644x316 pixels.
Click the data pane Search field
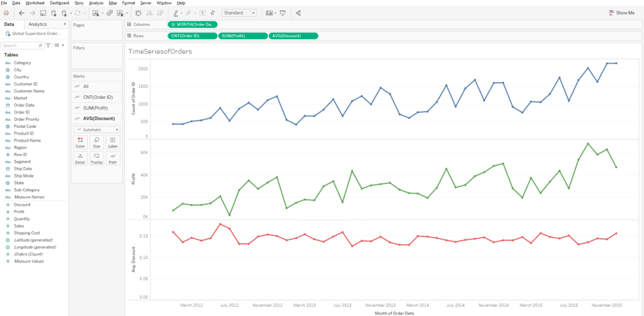[x=20, y=46]
